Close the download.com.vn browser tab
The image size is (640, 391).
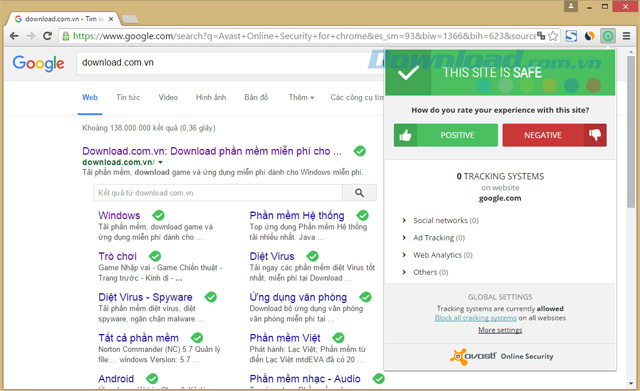coord(111,19)
